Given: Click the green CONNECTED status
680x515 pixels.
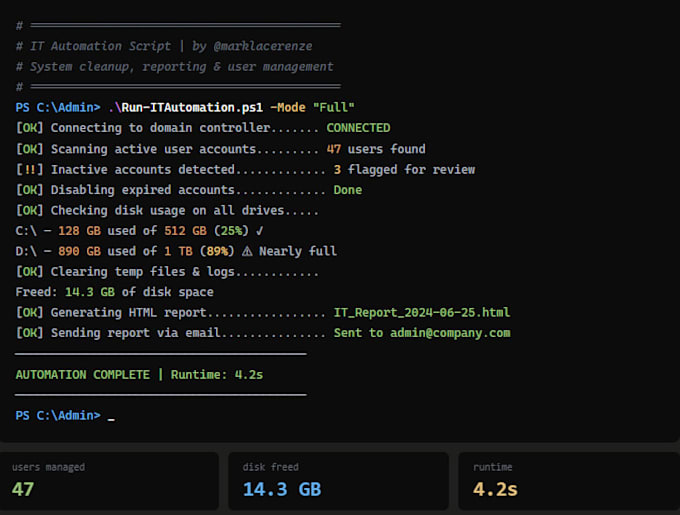Looking at the screenshot, I should 358,128.
